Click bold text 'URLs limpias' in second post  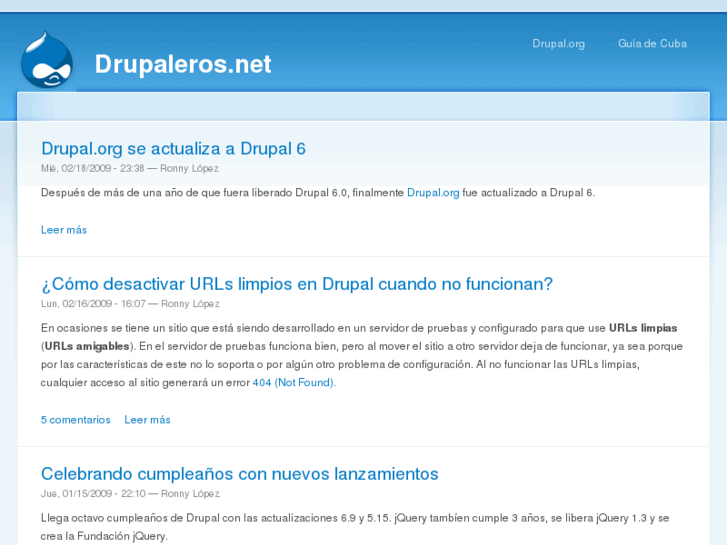point(643,328)
